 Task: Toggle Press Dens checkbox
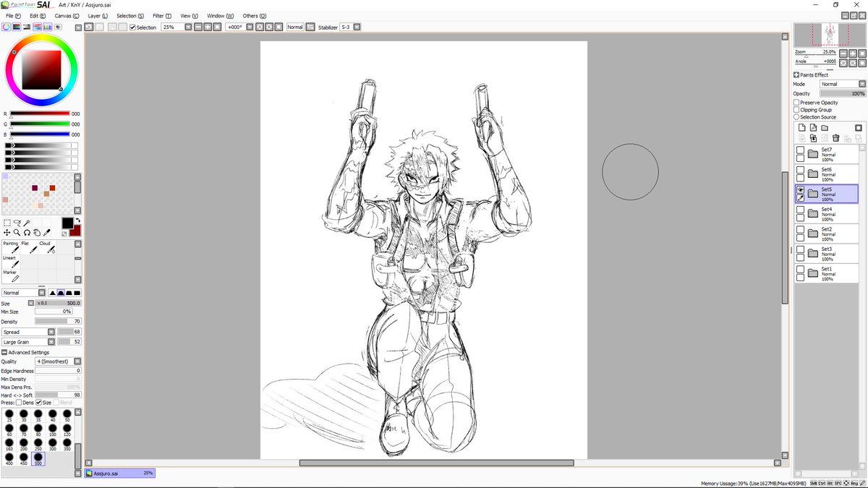(x=19, y=403)
